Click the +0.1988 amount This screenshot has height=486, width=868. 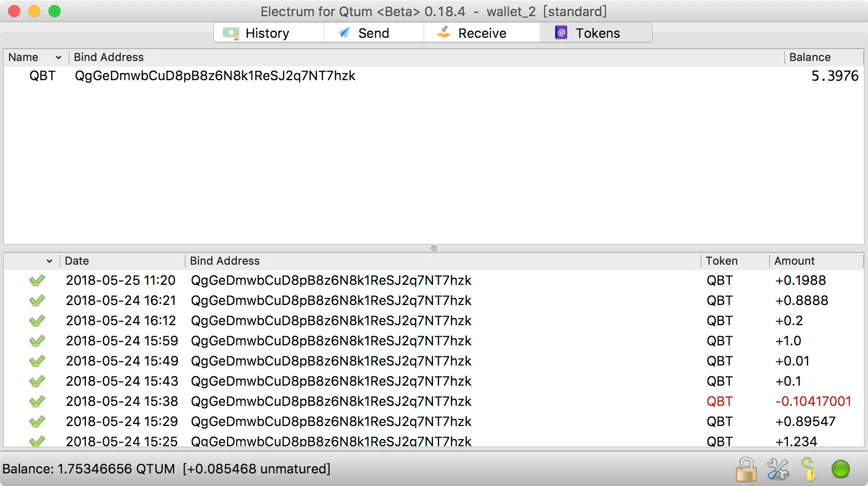800,280
